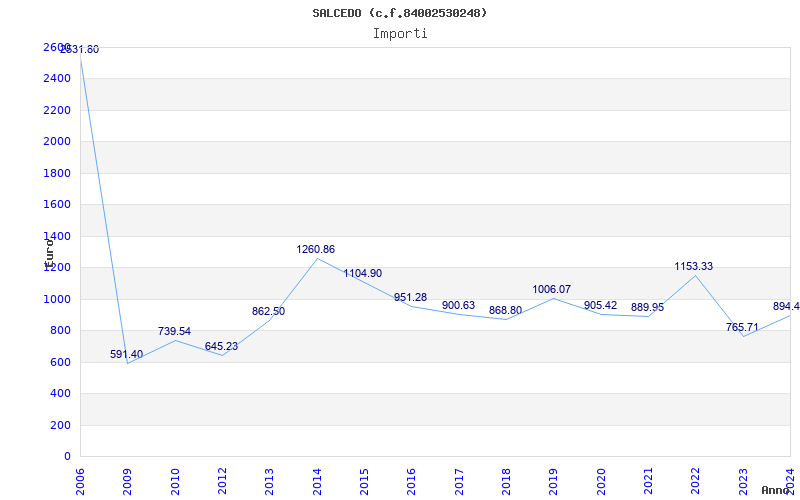Click the x-axis year 2015

364,481
